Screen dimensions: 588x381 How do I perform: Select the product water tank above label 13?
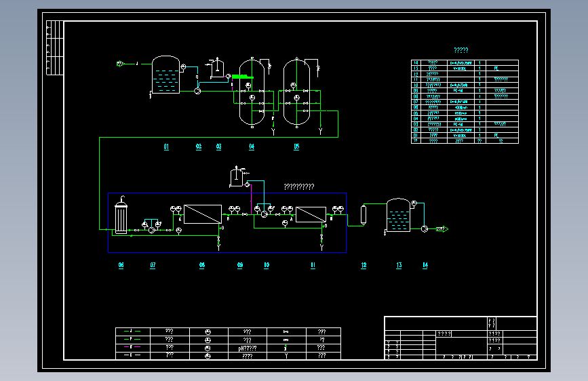pos(398,215)
